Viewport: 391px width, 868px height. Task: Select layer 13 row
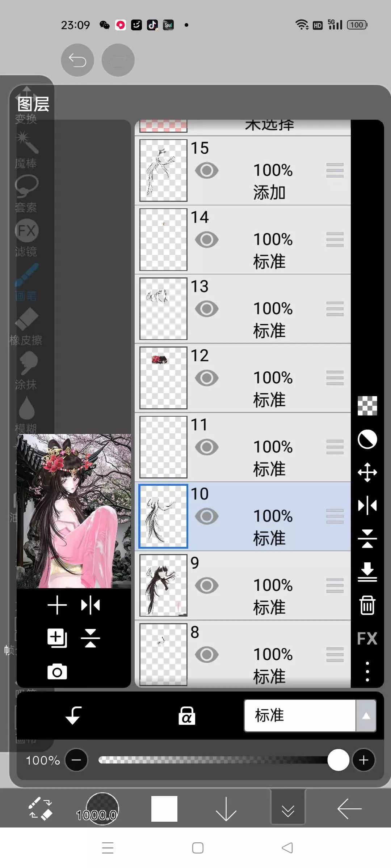coord(243,309)
